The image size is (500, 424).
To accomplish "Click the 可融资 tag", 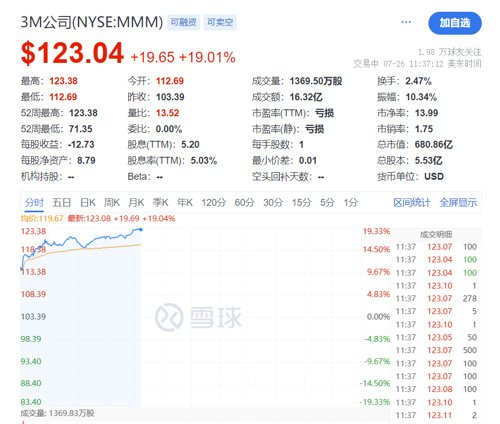I will (183, 22).
